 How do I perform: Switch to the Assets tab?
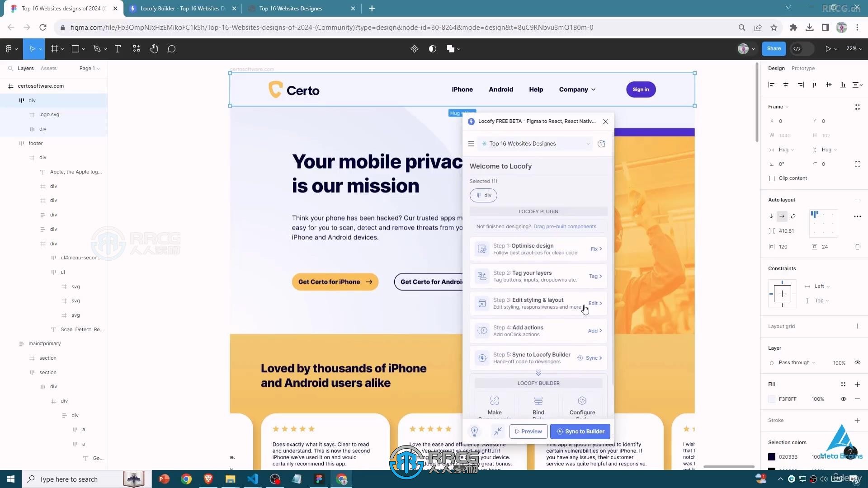(48, 68)
